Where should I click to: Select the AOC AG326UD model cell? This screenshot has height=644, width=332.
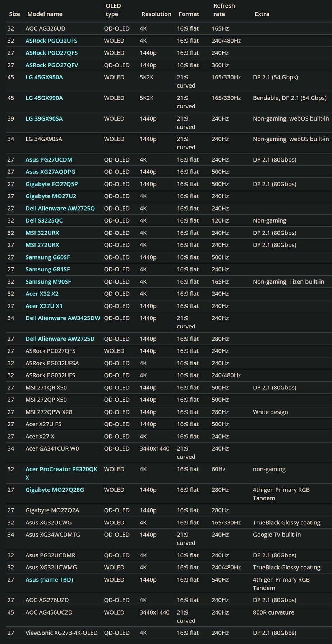(45, 28)
